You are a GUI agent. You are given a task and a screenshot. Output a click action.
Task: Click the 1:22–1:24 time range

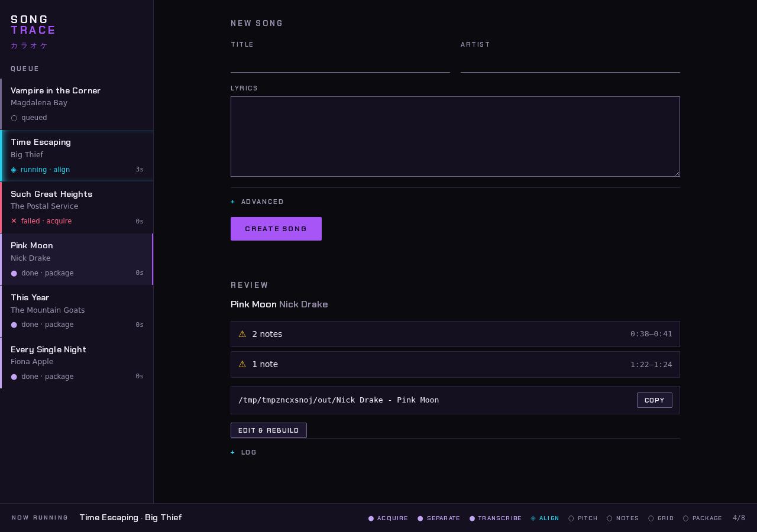click(651, 365)
